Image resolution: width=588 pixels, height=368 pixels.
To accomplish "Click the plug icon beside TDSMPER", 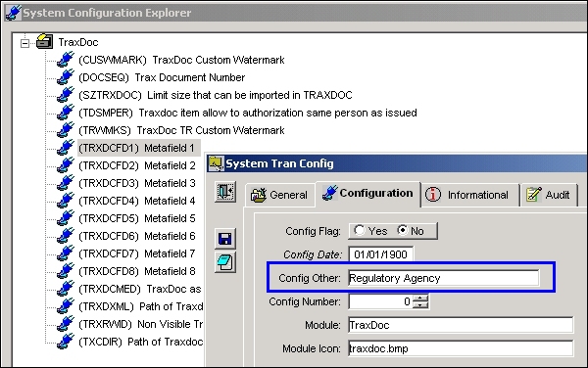I will coord(66,113).
